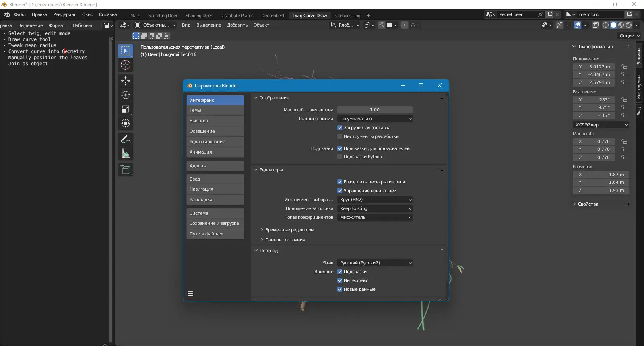Open XYZ Эйлер rotation mode dropdown
644x346 pixels.
point(601,125)
